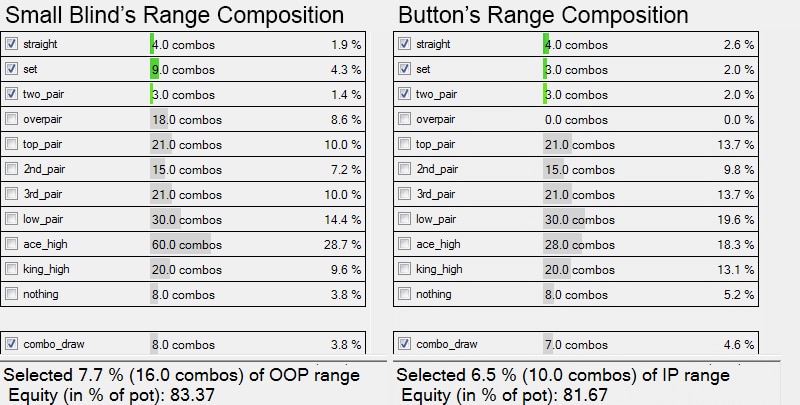This screenshot has width=800, height=405.
Task: Select Button's king_high checkbox
Action: (404, 269)
